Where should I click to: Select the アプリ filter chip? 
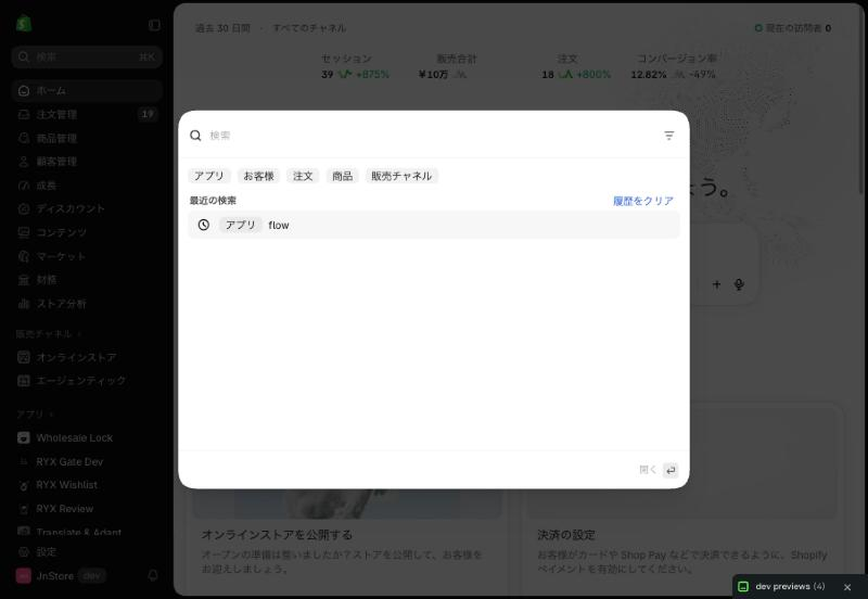pos(209,176)
